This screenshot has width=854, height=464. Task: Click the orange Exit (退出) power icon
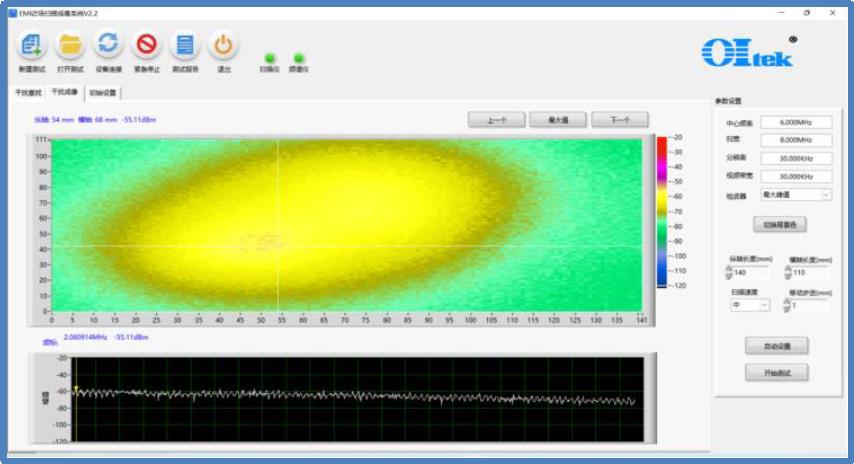tap(223, 45)
